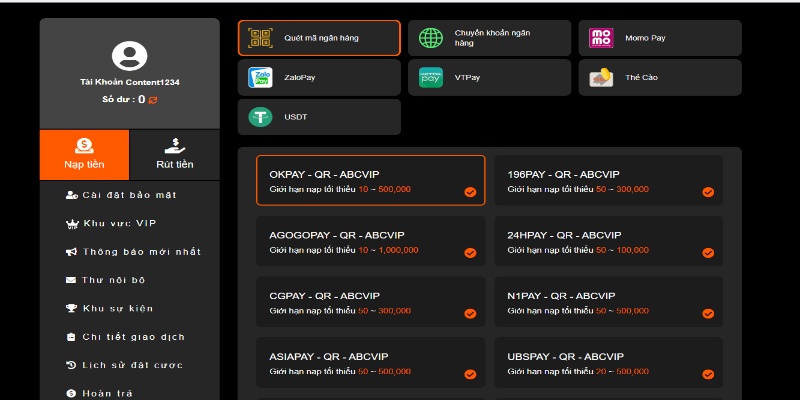The height and width of the screenshot is (400, 800).
Task: Choose Thẻ Cào payment method
Action: [660, 78]
